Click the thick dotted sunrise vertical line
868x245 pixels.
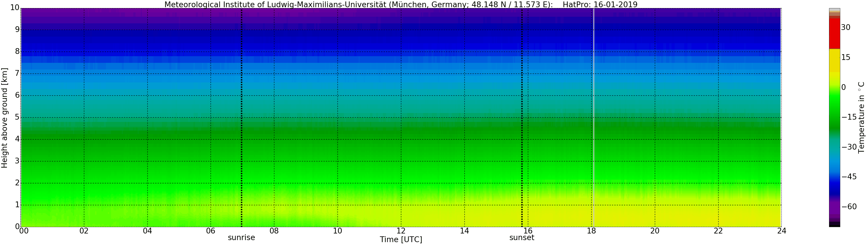pos(242,118)
